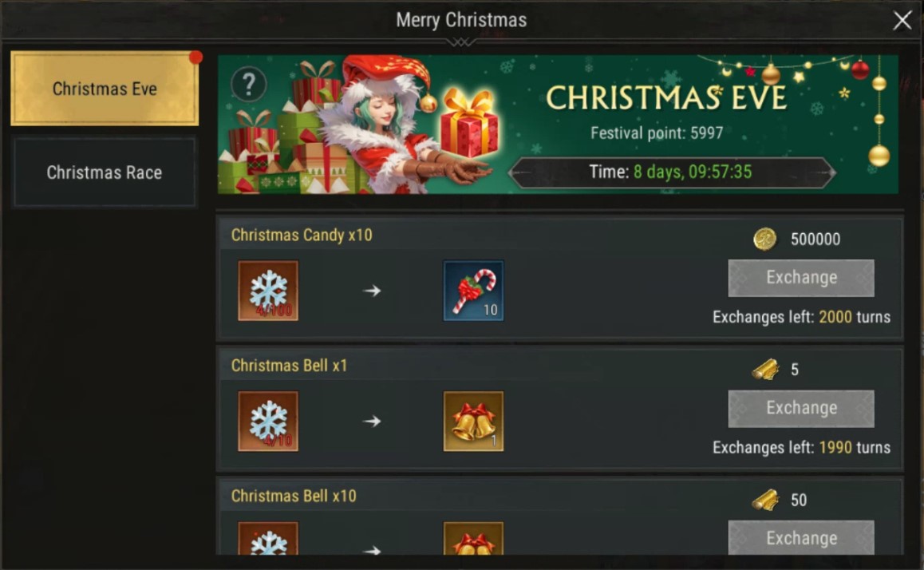This screenshot has width=924, height=570.
Task: Click the event countdown timer bar
Action: click(x=671, y=172)
